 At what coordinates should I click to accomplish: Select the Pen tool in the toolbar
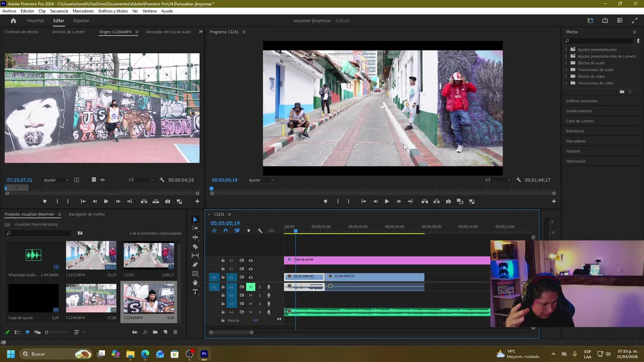(x=195, y=264)
